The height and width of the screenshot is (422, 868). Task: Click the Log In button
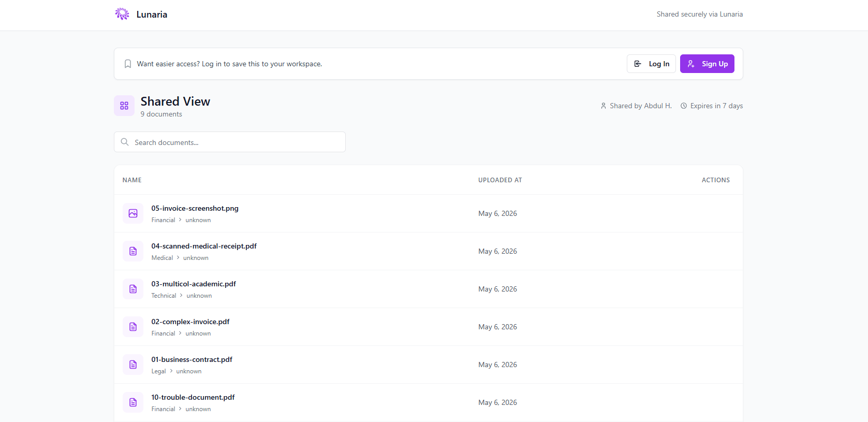coord(651,64)
